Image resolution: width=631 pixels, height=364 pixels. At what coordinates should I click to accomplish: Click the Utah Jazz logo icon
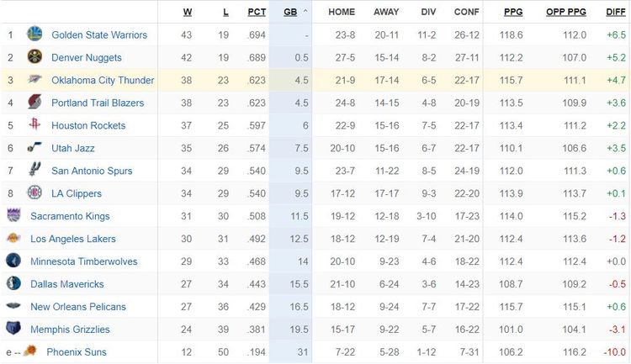[x=34, y=148]
